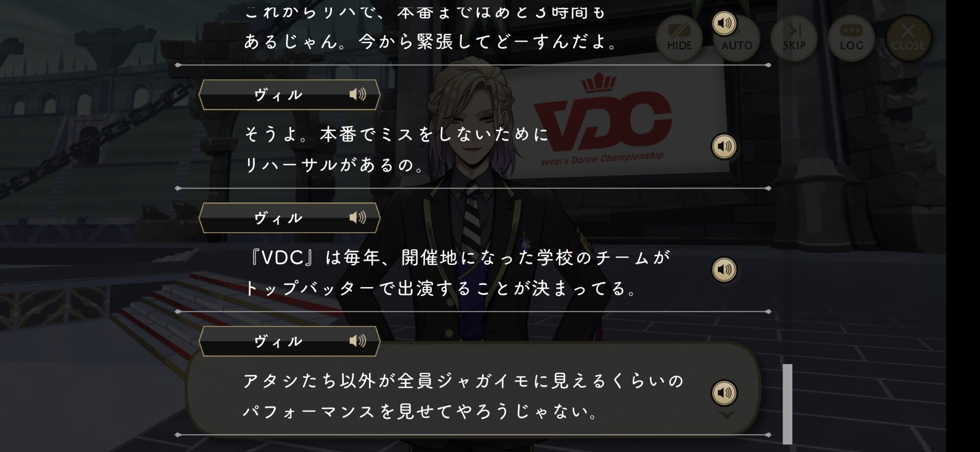
Task: Tap the first ヴィル name label
Action: [278, 95]
